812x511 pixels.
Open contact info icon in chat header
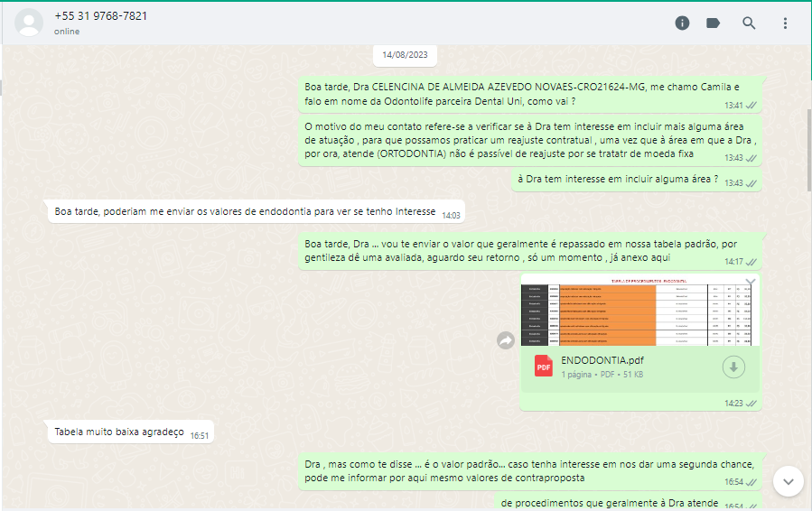tap(682, 23)
